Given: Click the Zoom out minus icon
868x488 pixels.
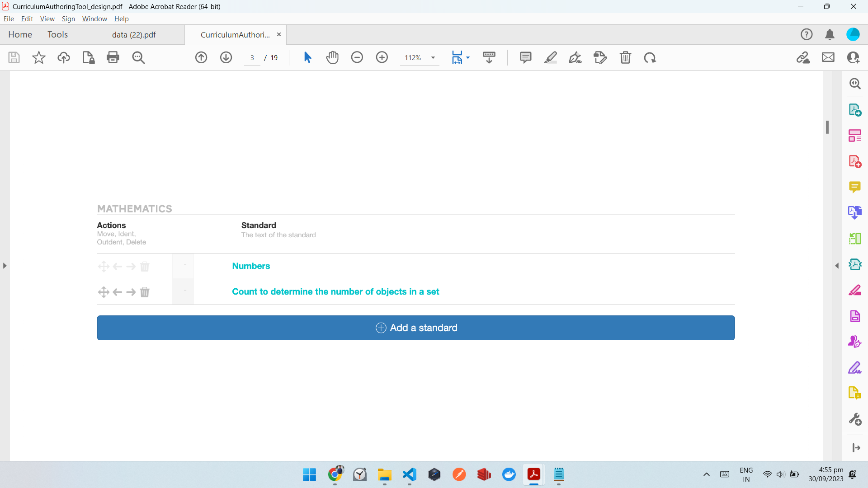Looking at the screenshot, I should coord(357,57).
